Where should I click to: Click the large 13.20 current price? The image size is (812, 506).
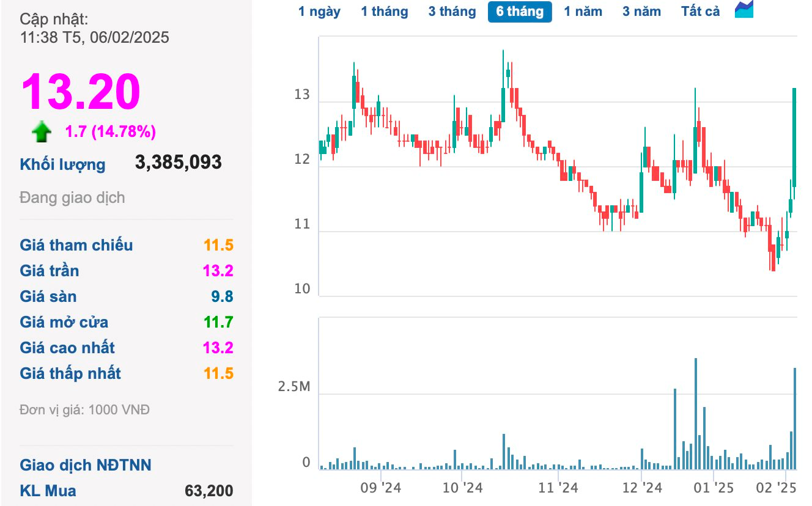tap(81, 92)
